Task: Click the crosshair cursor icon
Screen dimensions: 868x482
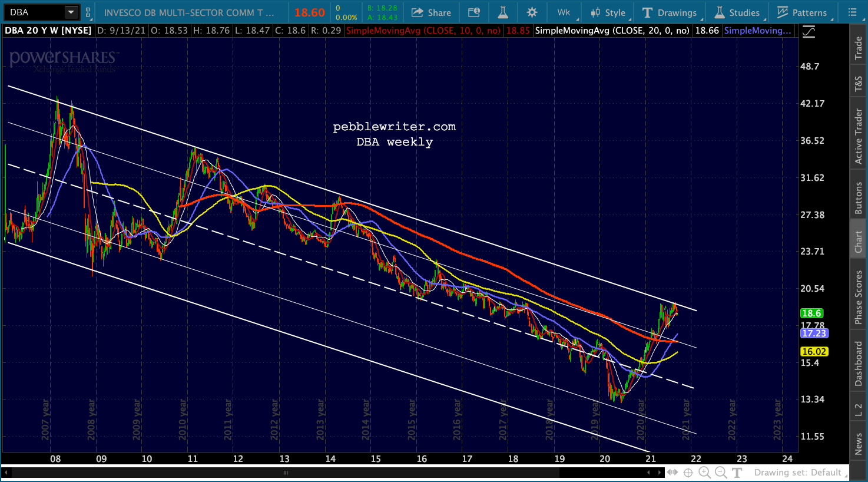Action: (688, 473)
